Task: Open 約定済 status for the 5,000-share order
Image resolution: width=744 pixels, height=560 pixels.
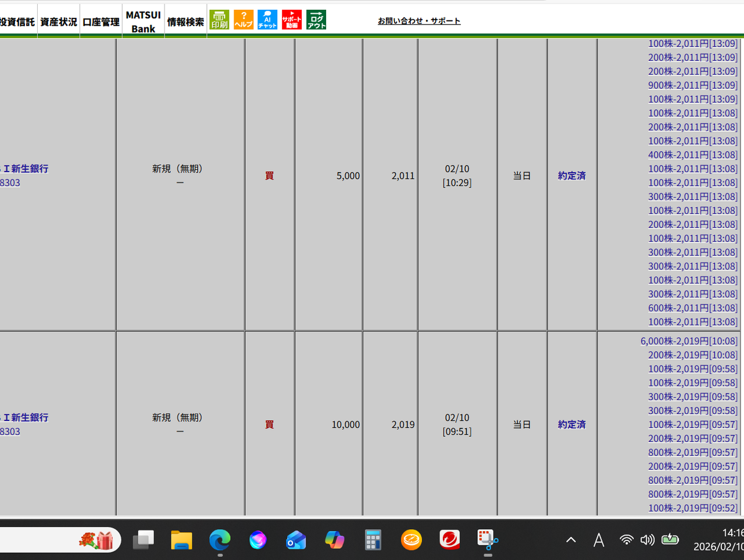Action: [571, 175]
